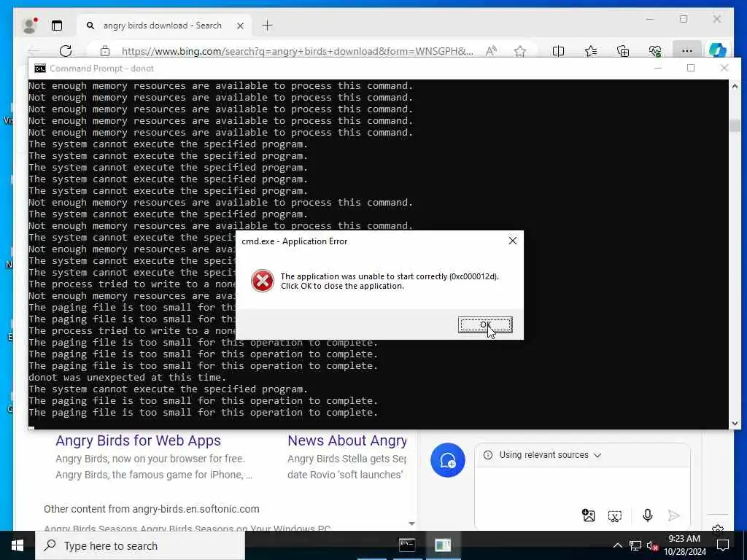Click the Copilot send arrow
Image resolution: width=747 pixels, height=560 pixels.
(673, 516)
